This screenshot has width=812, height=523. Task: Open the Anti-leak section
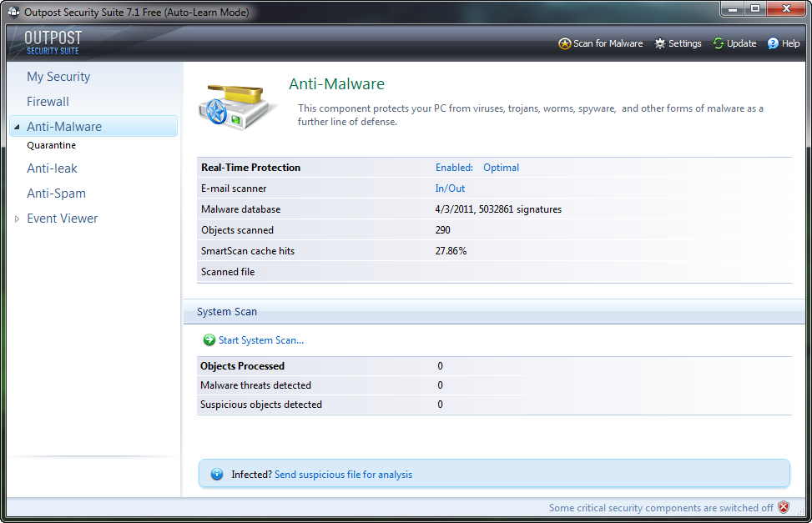click(x=52, y=168)
